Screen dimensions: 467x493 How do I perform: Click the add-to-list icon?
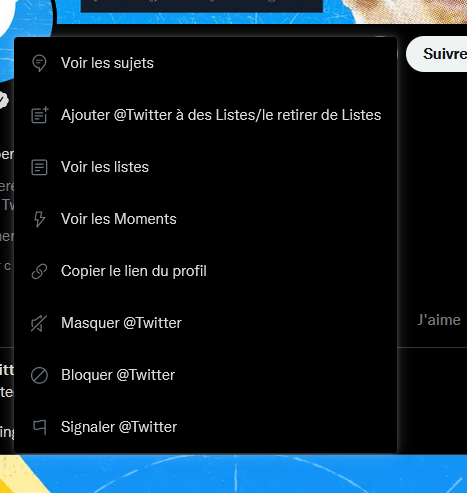click(x=40, y=115)
